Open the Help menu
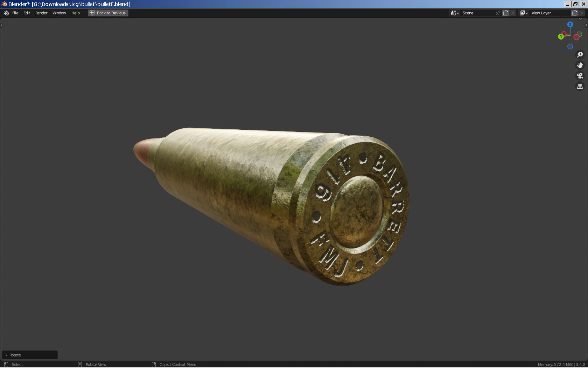588x368 pixels. coord(76,13)
